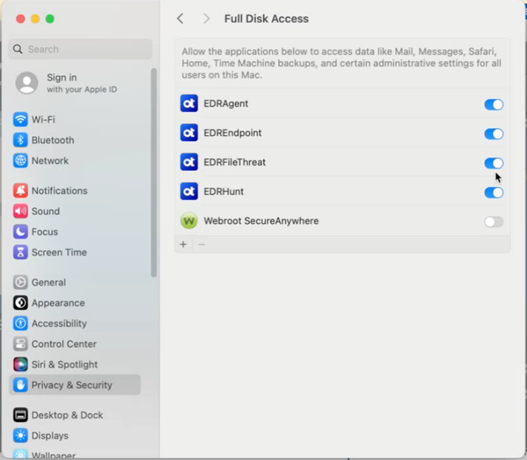Disable Full Disk Access for EDRAgent
527x460 pixels.
coord(494,104)
